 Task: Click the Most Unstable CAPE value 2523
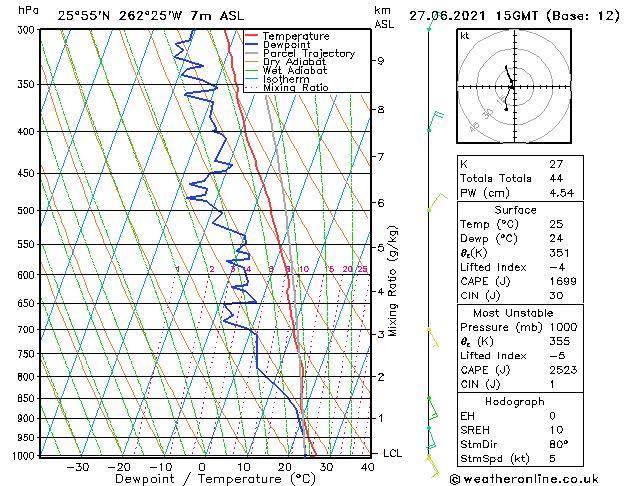563,370
